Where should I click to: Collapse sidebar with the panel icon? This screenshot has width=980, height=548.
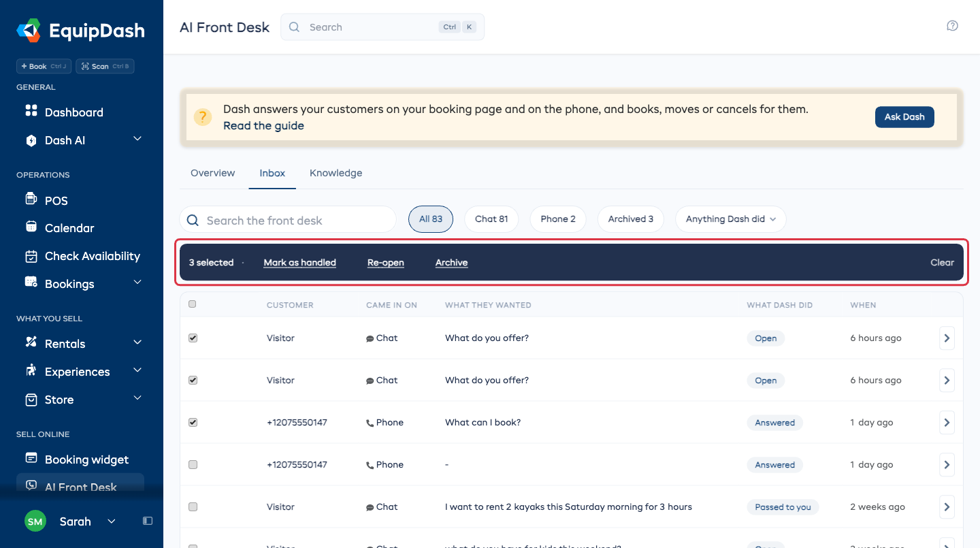[148, 521]
